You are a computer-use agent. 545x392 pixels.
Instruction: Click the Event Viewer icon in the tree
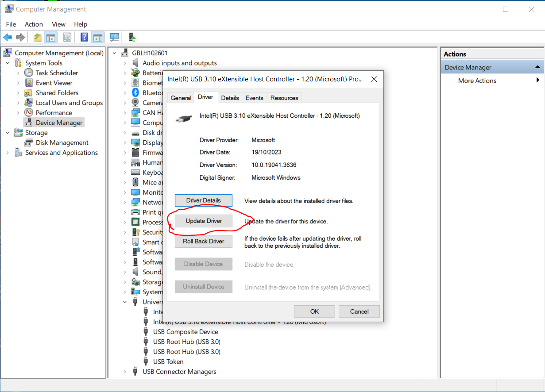29,83
